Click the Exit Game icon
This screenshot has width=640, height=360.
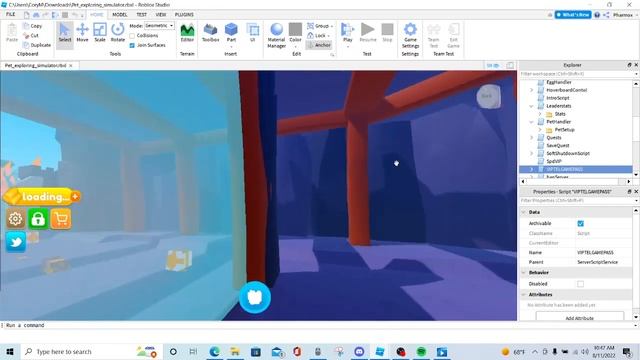click(x=453, y=36)
